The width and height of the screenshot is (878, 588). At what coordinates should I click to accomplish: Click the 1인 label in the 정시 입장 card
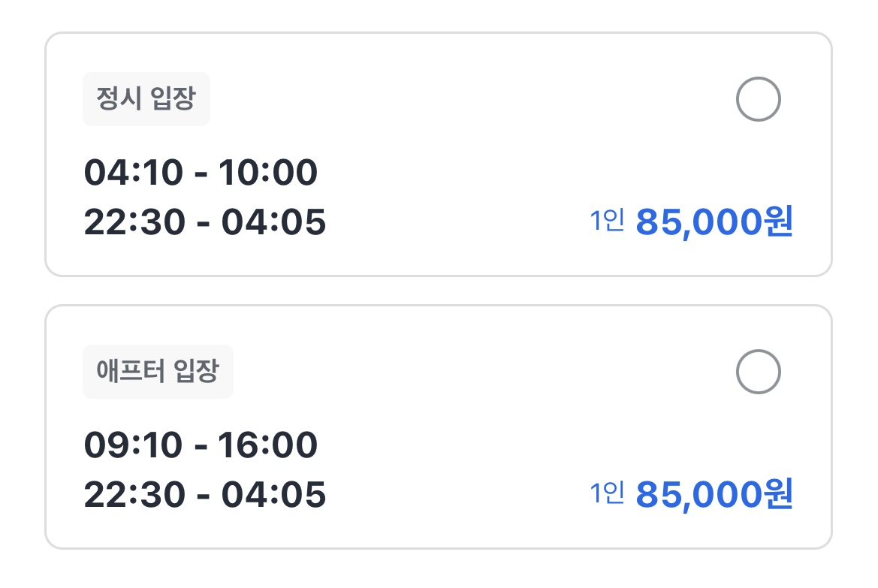(x=607, y=222)
